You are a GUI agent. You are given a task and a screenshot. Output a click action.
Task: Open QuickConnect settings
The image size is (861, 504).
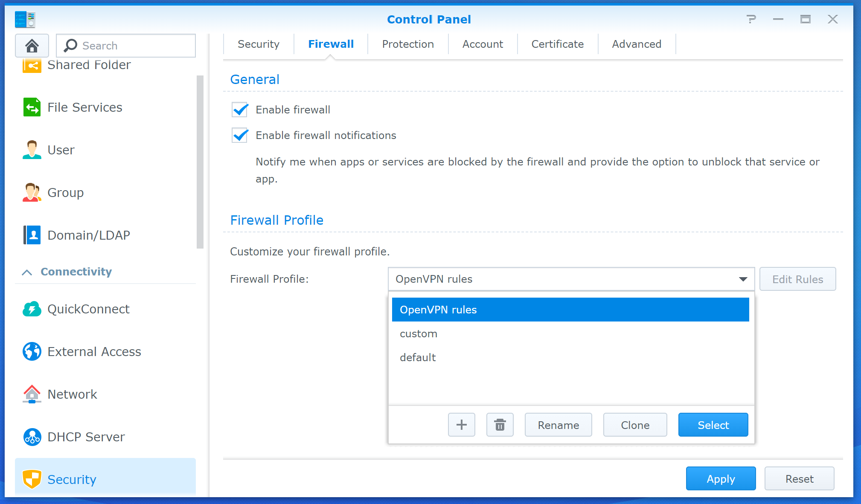pos(88,309)
